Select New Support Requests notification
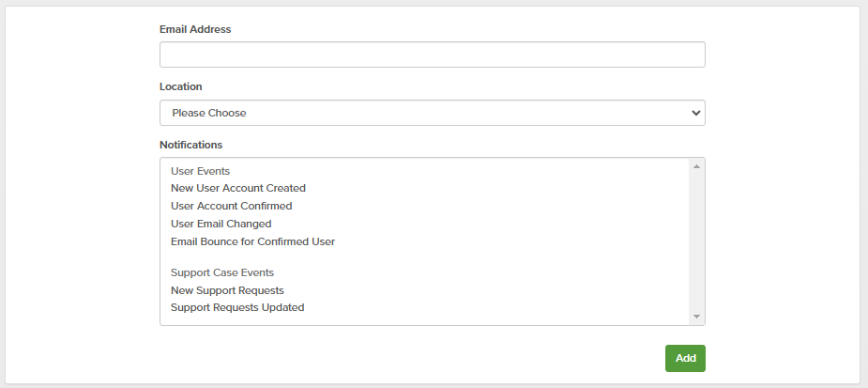Screen dimensions: 868x388 coord(227,290)
